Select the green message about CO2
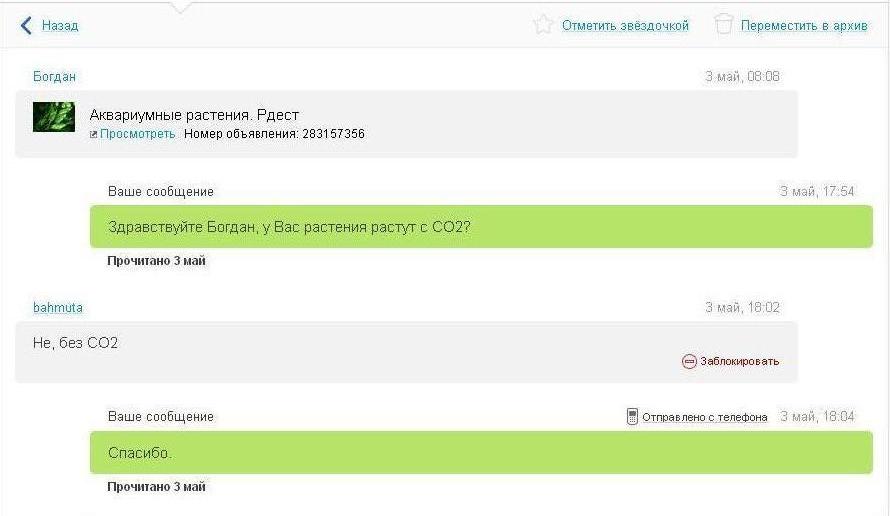Screen dimensions: 890x516 click(481, 227)
